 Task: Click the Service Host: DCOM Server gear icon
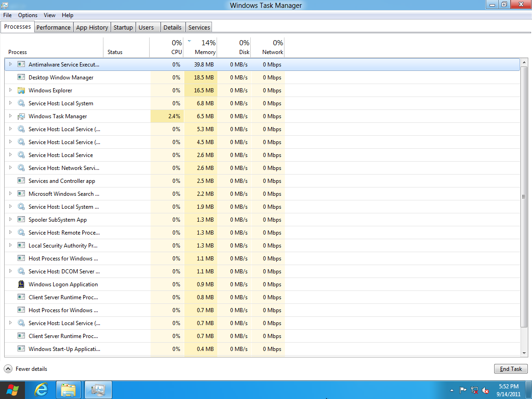(x=21, y=271)
